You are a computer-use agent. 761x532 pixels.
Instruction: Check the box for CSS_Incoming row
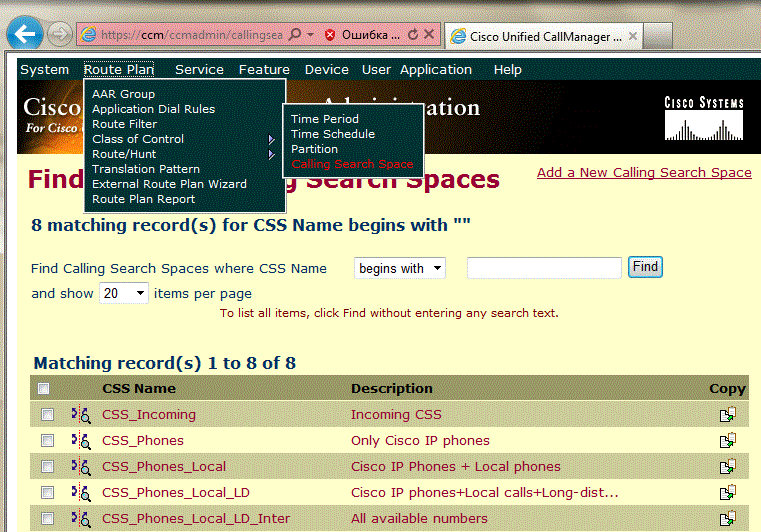point(47,415)
